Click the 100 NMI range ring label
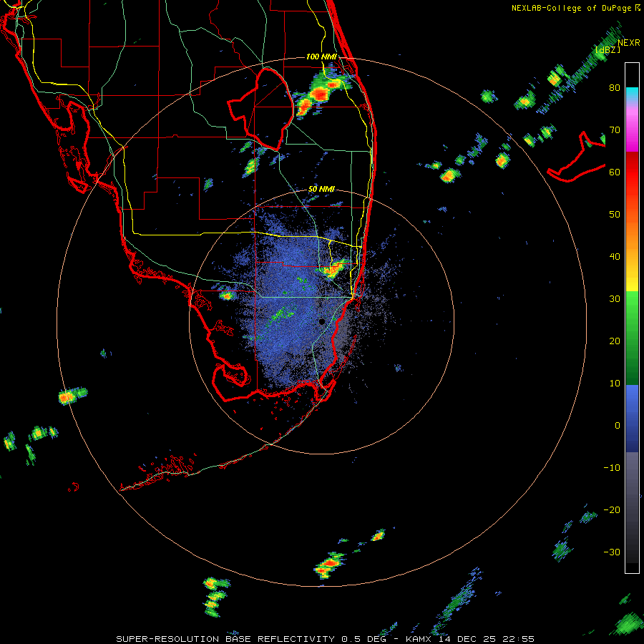This screenshot has width=644, height=644. [x=321, y=57]
